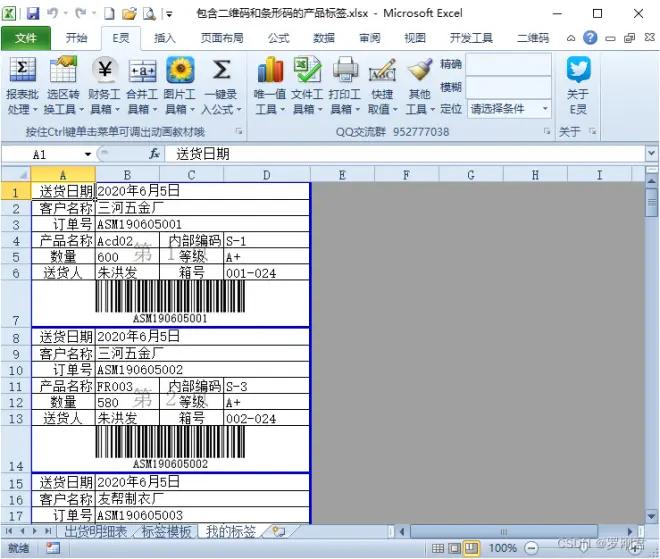Click the 精确 text input field
This screenshot has height=559, width=660.
click(x=509, y=64)
